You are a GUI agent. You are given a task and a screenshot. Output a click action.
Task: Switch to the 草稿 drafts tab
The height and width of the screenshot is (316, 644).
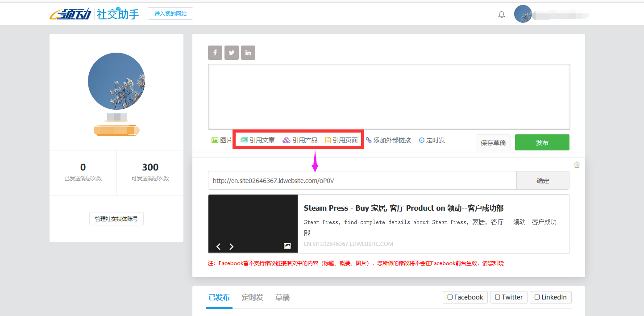(x=282, y=297)
